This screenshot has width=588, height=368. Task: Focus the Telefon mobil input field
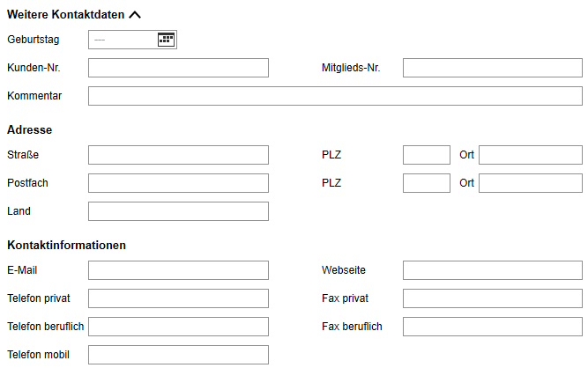point(178,355)
